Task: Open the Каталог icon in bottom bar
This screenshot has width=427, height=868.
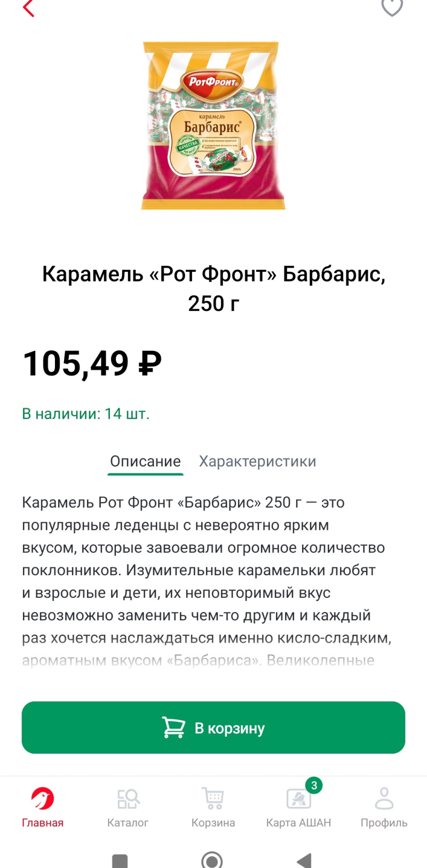Action: [x=128, y=799]
